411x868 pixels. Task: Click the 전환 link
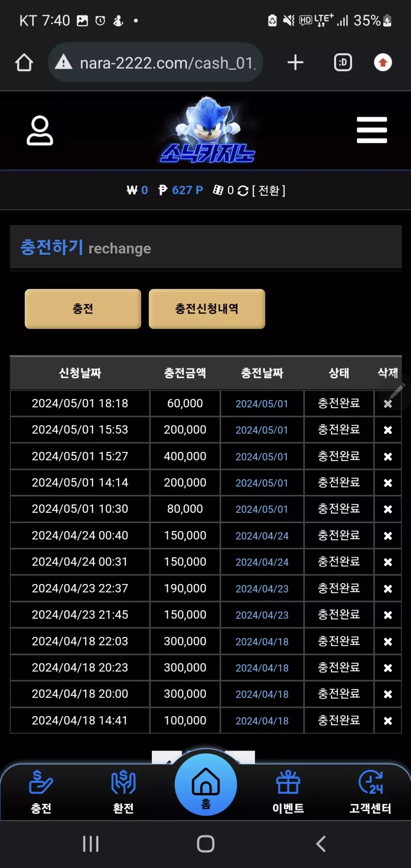pos(269,191)
